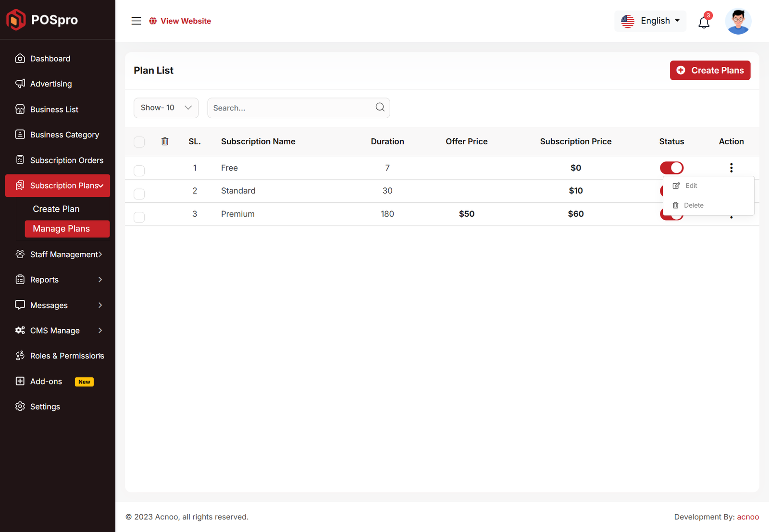Click the Create Plans button
This screenshot has height=532, width=769.
point(710,70)
